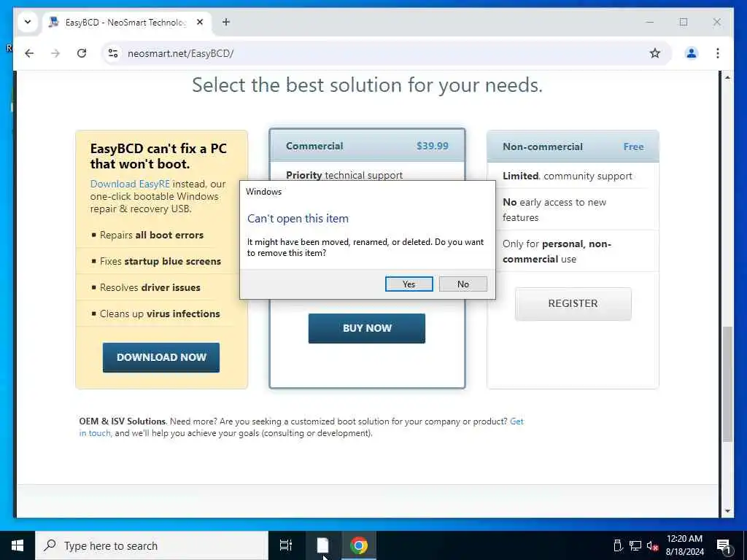Click the taskbar search box

152,545
